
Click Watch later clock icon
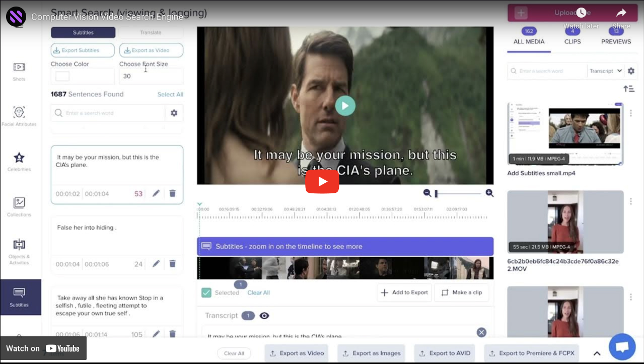pos(581,13)
